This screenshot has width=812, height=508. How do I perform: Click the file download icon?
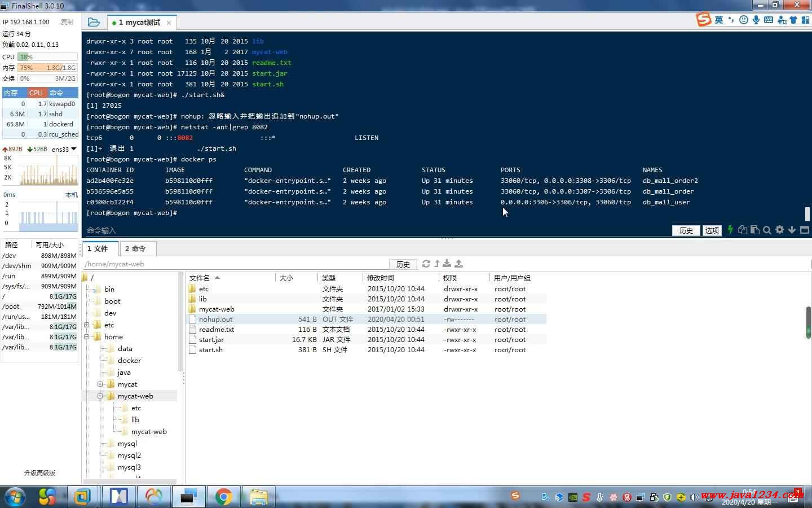point(447,264)
